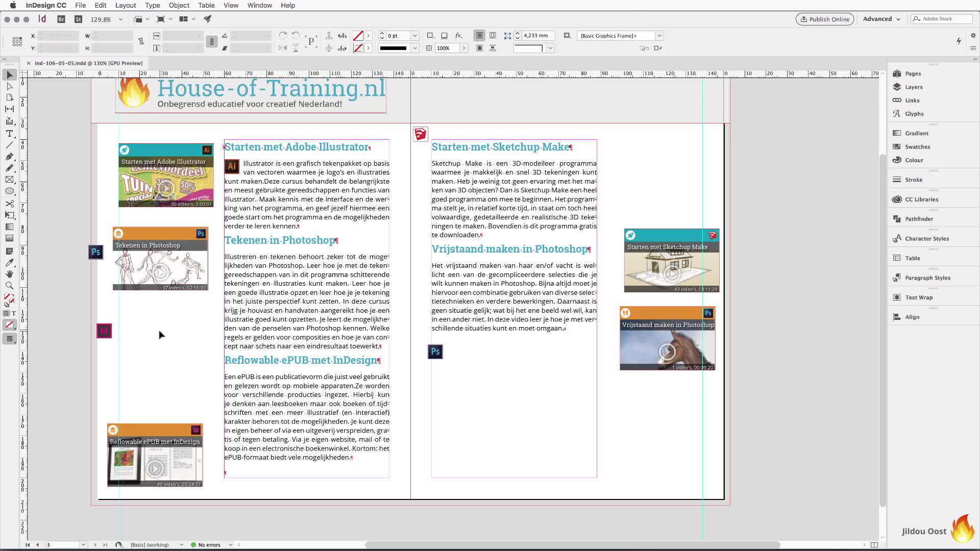Select the Free Transform tool
Screen dimensions: 980x551
[x=9, y=215]
